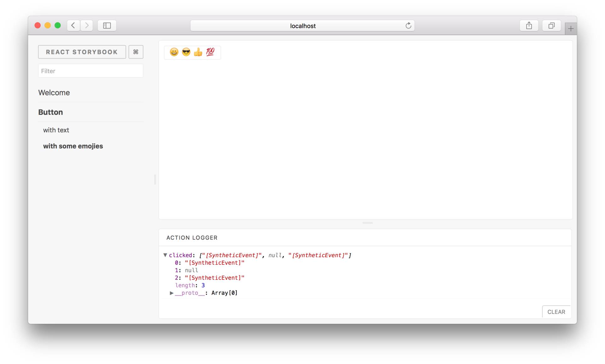Click the sidebar vertical resize handle
Image resolution: width=605 pixels, height=364 pixels.
tap(155, 179)
